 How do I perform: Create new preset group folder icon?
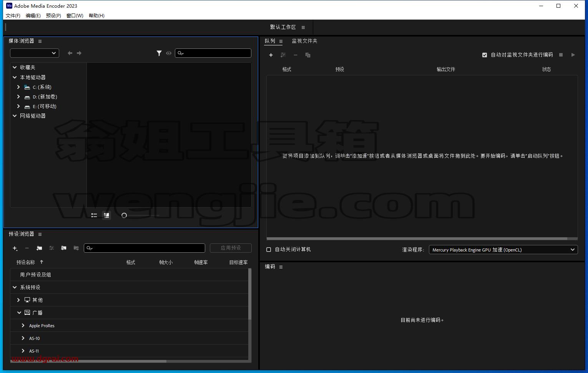click(x=39, y=248)
